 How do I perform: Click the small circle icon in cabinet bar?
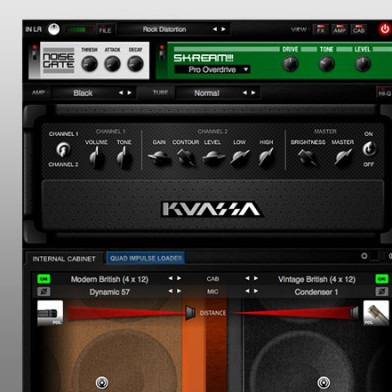[364, 256]
